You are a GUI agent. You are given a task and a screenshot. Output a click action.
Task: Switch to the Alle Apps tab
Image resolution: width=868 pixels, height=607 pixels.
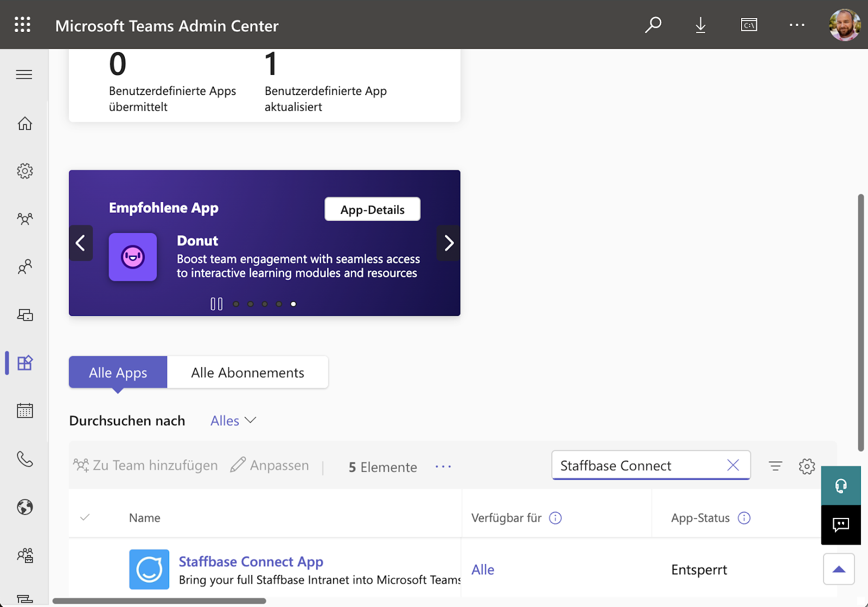(x=118, y=372)
